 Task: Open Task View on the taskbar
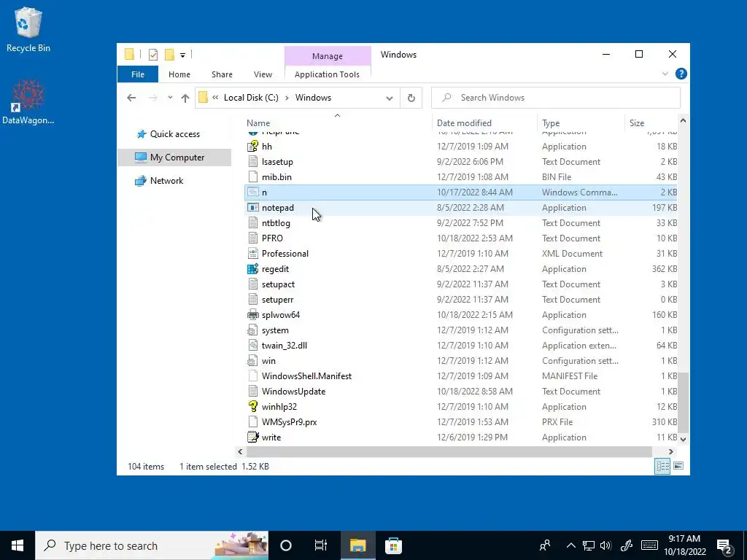point(321,545)
